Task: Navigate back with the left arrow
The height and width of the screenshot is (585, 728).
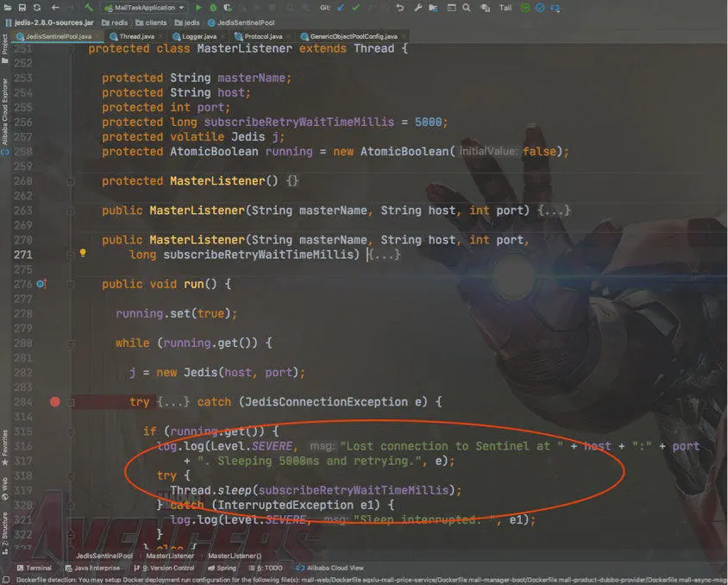Action: (x=55, y=8)
